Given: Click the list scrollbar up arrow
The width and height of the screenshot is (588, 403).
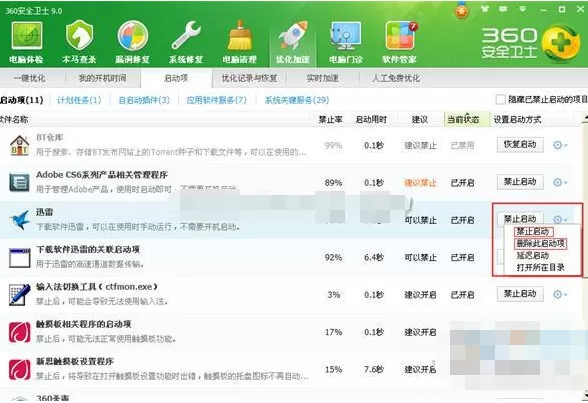Looking at the screenshot, I should [x=585, y=119].
